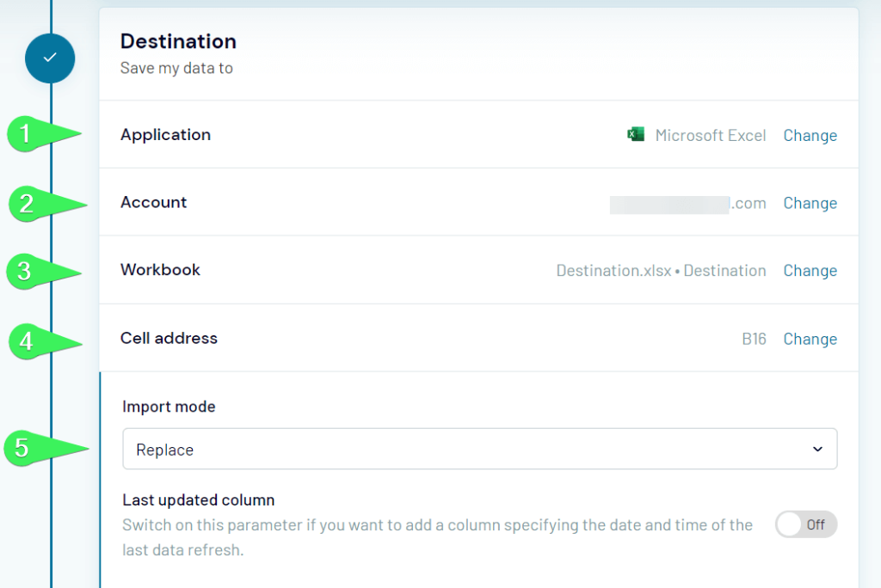The image size is (881, 588).
Task: Click Change beside the B16 cell address
Action: coord(810,340)
